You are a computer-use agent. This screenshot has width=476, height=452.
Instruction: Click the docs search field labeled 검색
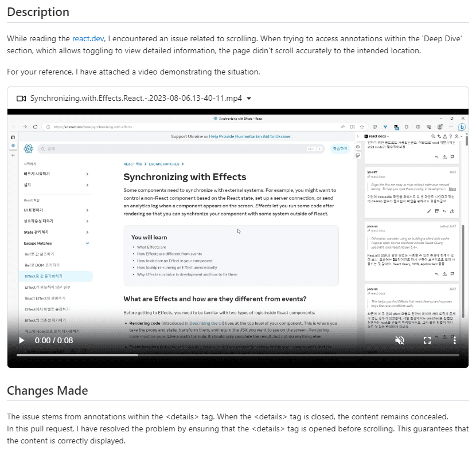point(181,149)
